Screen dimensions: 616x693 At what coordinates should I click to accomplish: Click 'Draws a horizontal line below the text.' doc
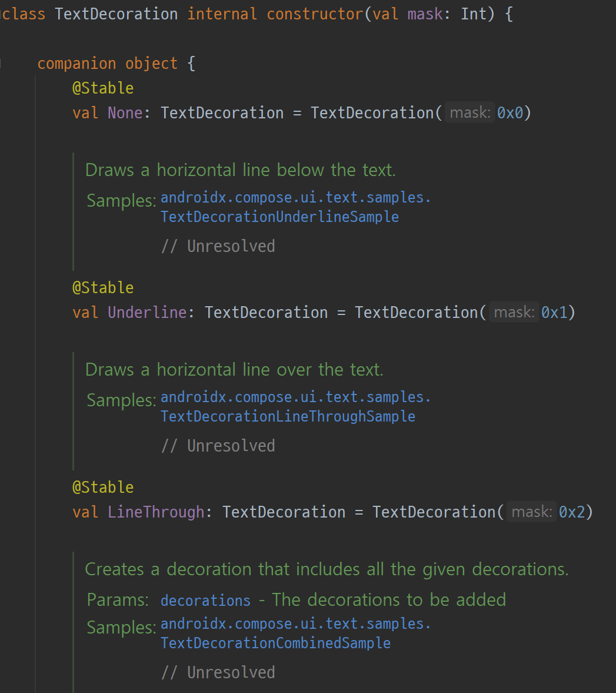click(x=240, y=170)
